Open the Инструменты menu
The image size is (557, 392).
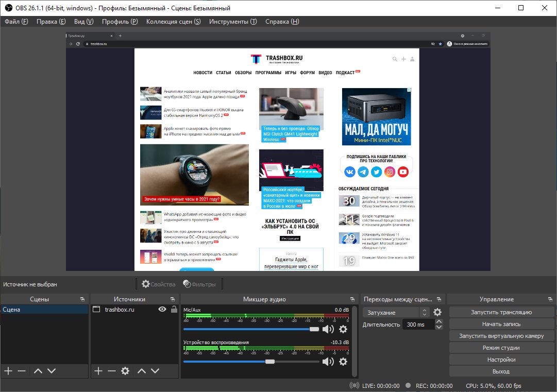click(233, 22)
